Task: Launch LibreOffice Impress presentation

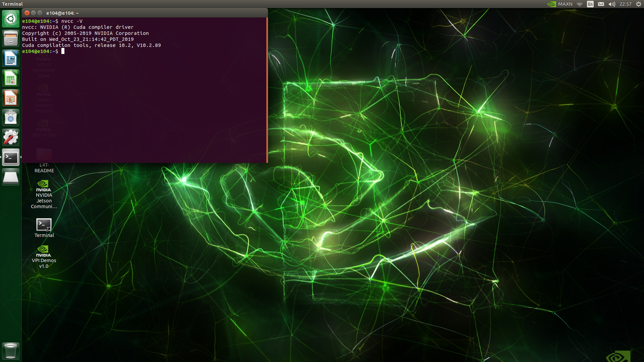Action: coord(11,98)
